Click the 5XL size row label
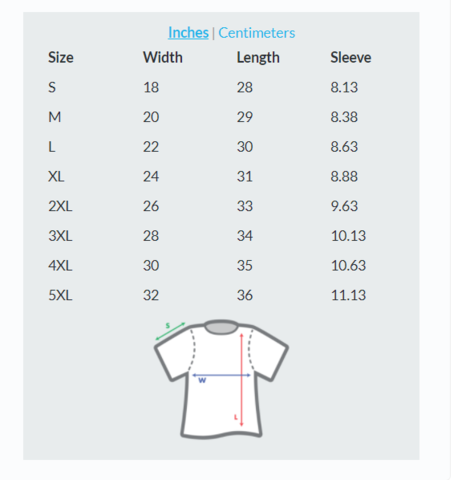This screenshot has height=480, width=466. (x=60, y=295)
